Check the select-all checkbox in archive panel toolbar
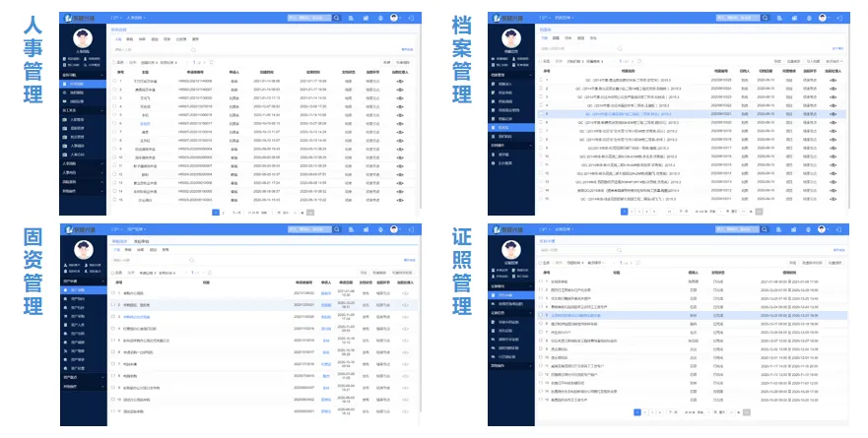This screenshot has width=868, height=438. pyautogui.click(x=540, y=62)
